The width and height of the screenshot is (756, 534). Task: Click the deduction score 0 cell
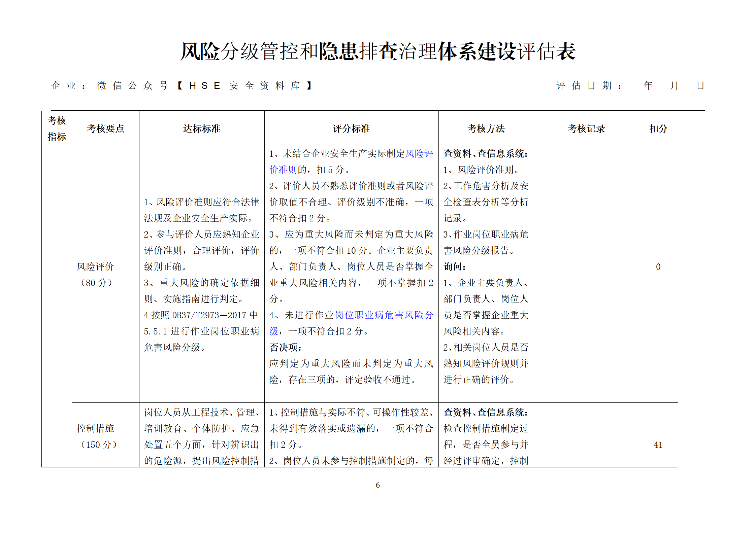coord(658,267)
